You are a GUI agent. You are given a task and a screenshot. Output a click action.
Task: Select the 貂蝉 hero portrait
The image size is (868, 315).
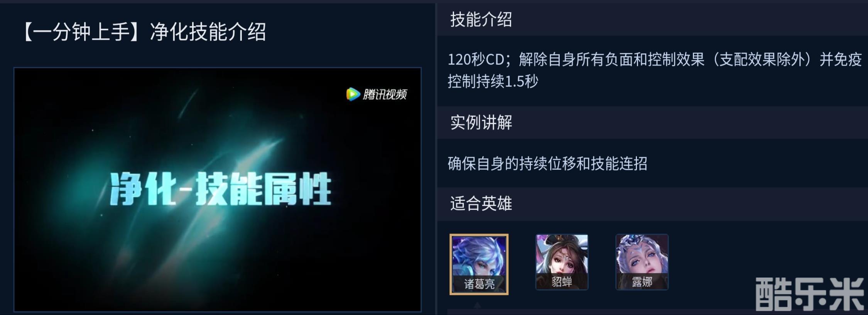[x=562, y=262]
